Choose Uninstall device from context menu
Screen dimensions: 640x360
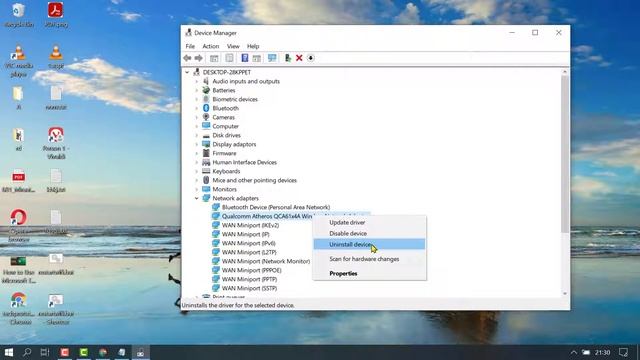(369, 244)
